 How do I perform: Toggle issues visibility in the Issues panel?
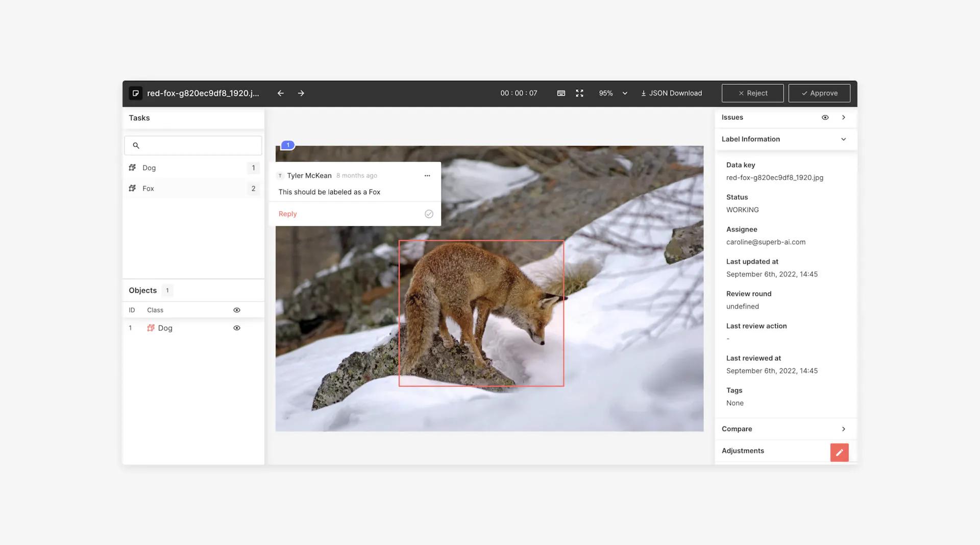(825, 117)
